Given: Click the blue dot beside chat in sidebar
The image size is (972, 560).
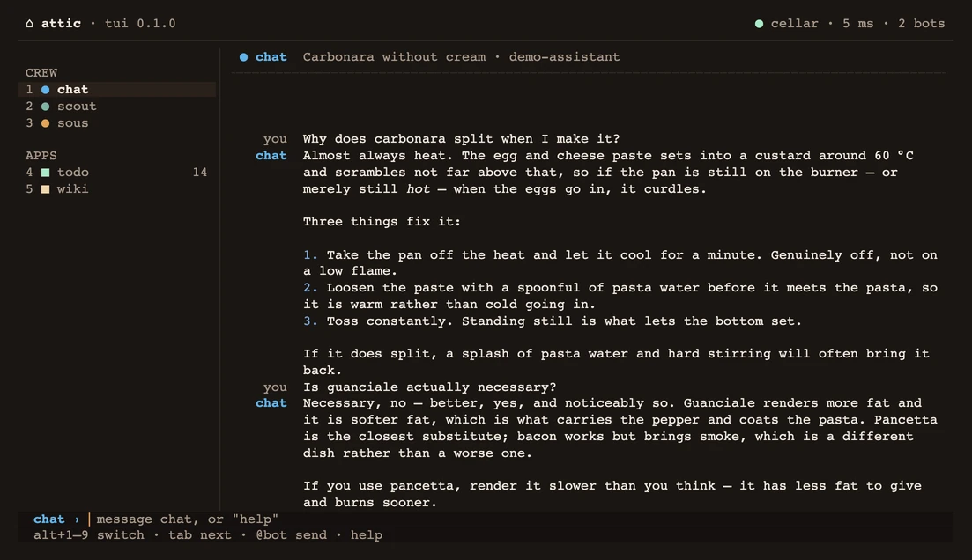Looking at the screenshot, I should click(45, 90).
